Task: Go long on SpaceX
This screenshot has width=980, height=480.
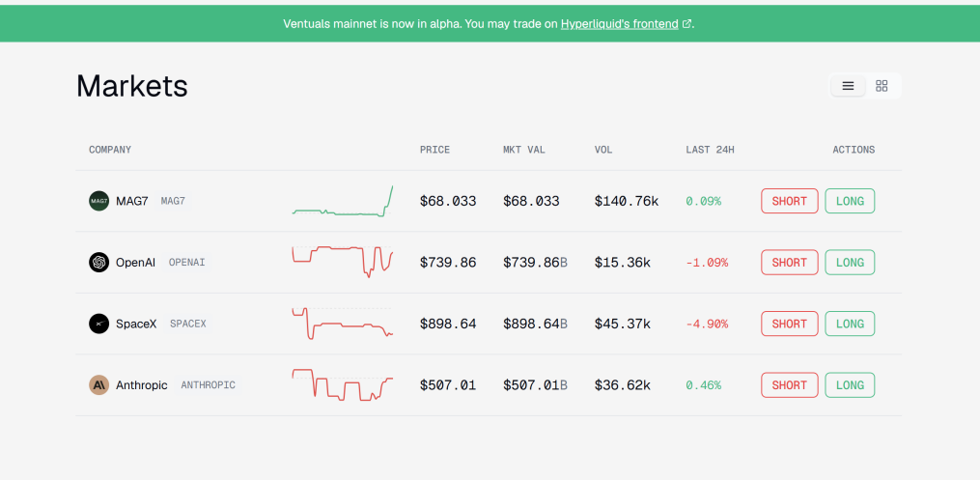Action: click(850, 324)
